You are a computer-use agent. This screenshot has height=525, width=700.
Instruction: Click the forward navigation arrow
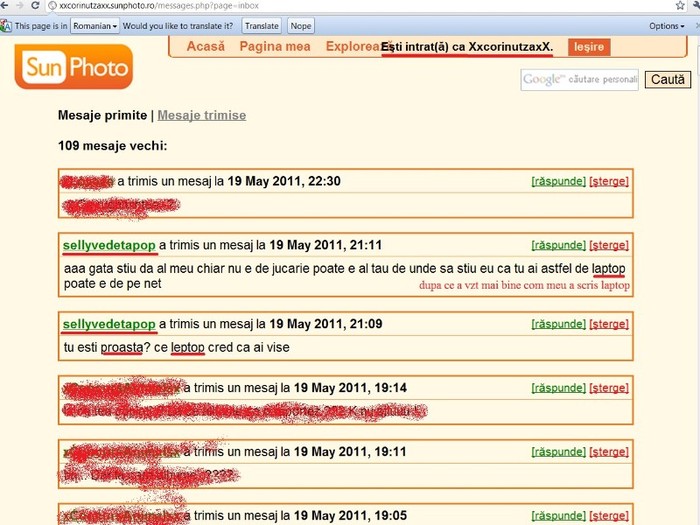coord(17,6)
